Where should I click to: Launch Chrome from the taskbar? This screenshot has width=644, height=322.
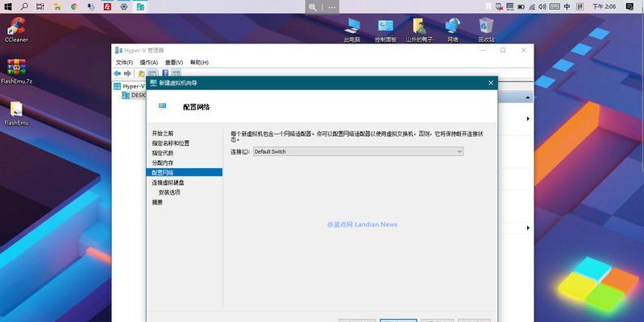coord(74,6)
